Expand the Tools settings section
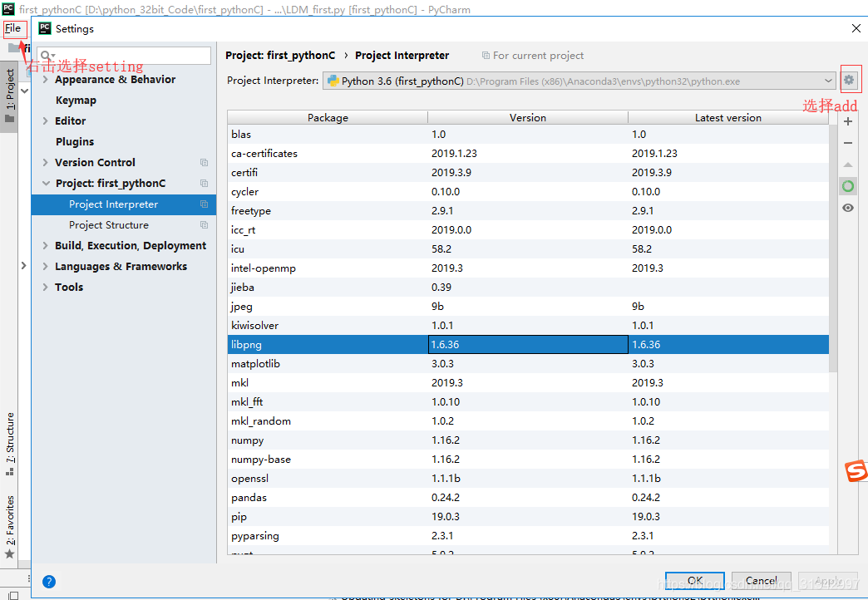Viewport: 868px width, 600px height. 46,287
